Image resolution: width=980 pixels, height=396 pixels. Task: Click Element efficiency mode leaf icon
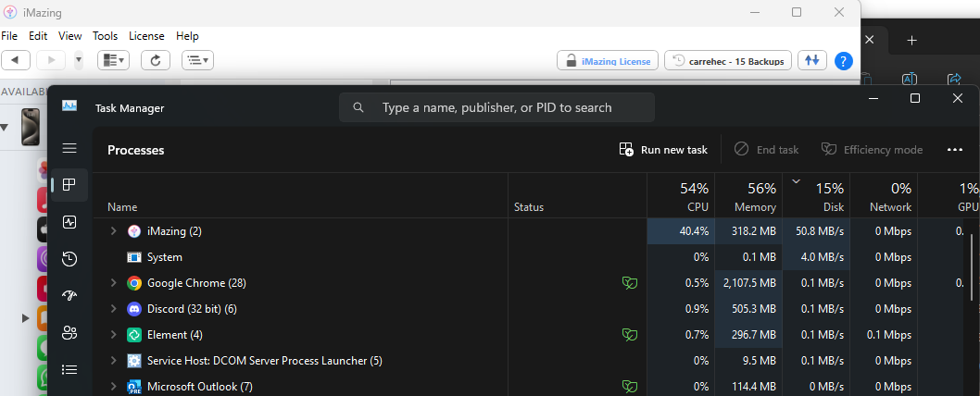[x=629, y=335]
